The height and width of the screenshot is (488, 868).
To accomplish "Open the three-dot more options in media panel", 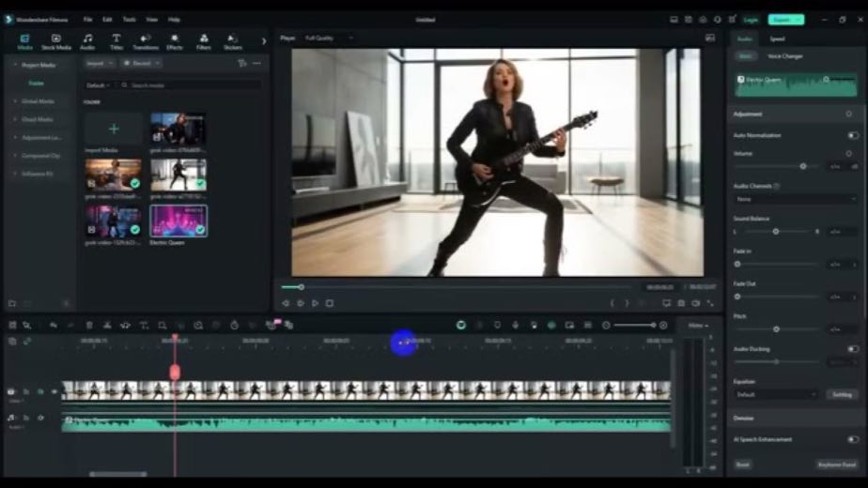I will pos(256,63).
